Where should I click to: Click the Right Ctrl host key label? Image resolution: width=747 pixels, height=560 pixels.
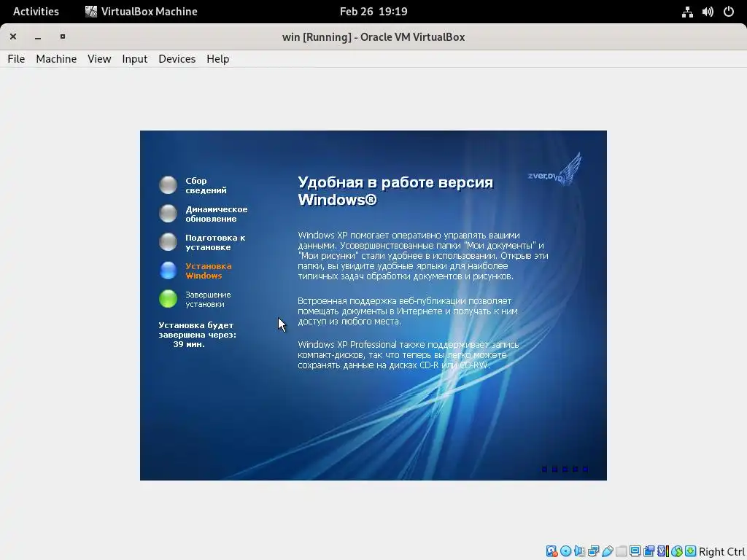(x=721, y=551)
